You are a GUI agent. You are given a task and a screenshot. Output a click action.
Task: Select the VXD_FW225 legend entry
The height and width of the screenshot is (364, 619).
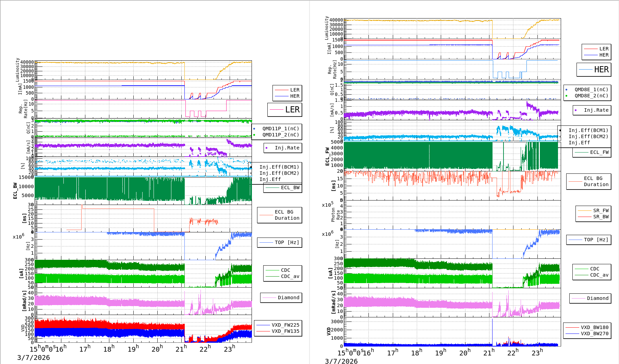click(285, 325)
